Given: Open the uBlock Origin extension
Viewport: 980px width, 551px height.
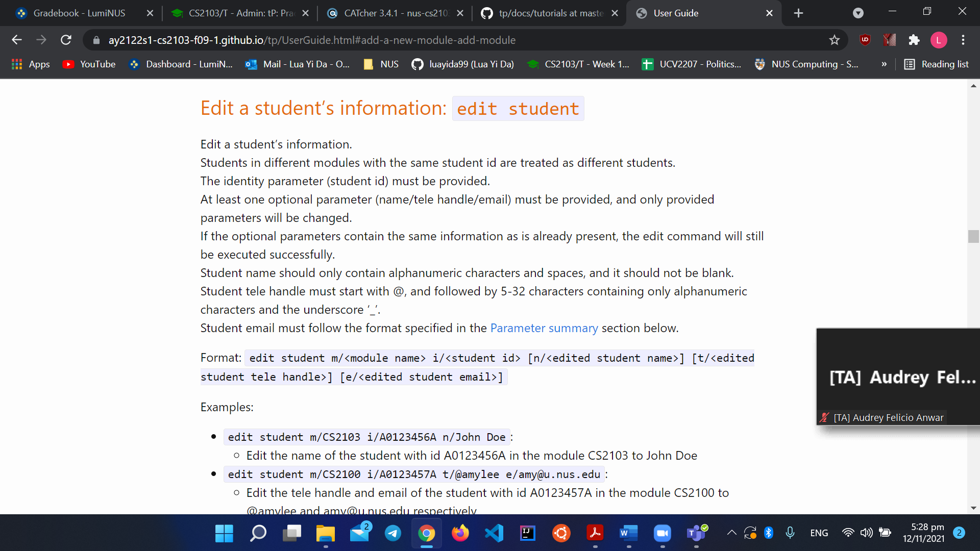Looking at the screenshot, I should click(865, 40).
